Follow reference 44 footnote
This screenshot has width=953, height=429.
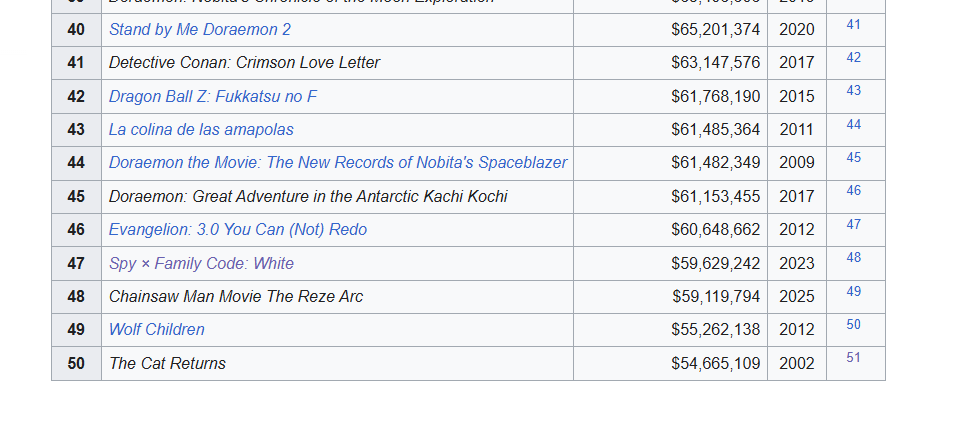pos(853,125)
